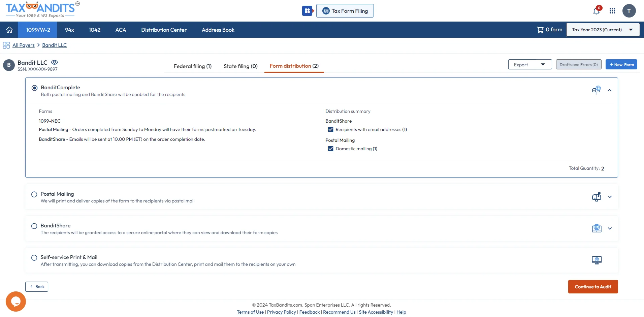The width and height of the screenshot is (644, 317).
Task: Open the 1042 menu
Action: tap(95, 30)
